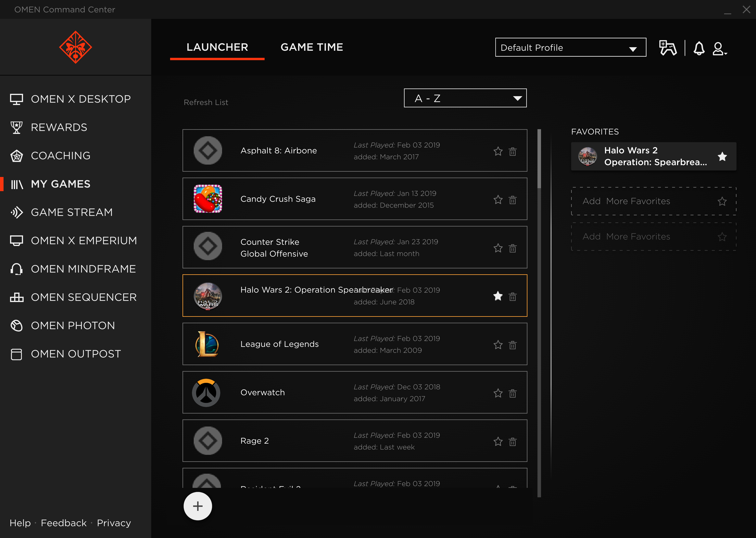The height and width of the screenshot is (538, 756).
Task: Click Refresh List link
Action: click(x=206, y=102)
